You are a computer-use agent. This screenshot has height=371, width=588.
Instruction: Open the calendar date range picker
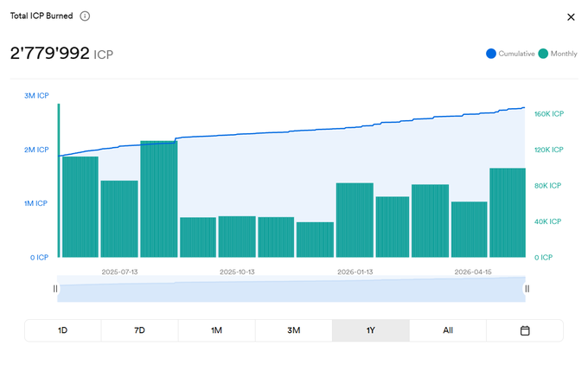click(x=525, y=330)
